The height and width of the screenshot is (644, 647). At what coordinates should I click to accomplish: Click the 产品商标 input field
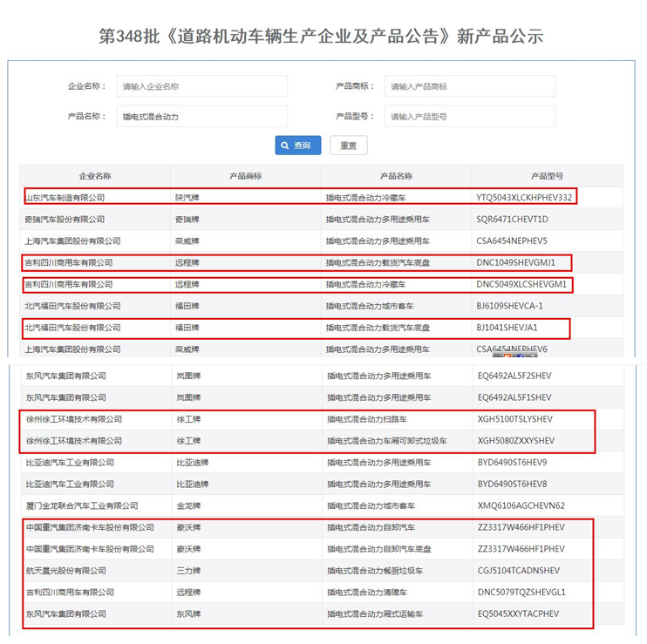click(470, 86)
